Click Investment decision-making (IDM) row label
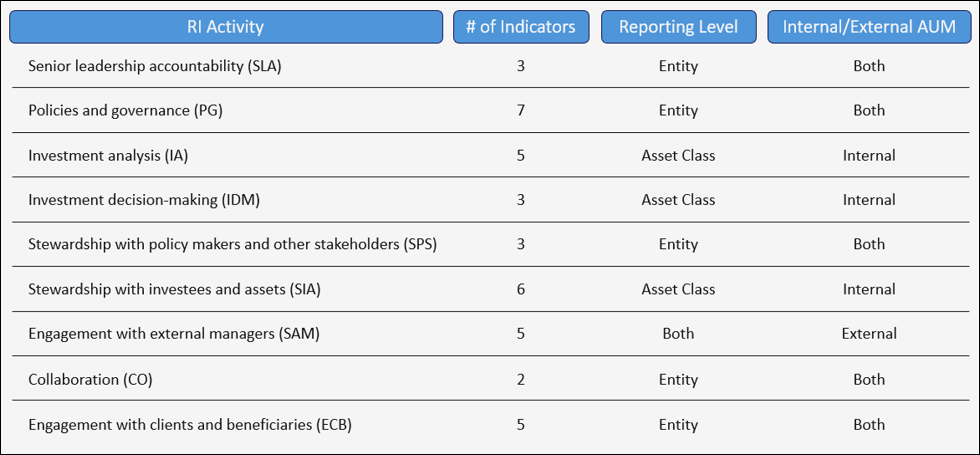This screenshot has width=980, height=455. [x=144, y=200]
